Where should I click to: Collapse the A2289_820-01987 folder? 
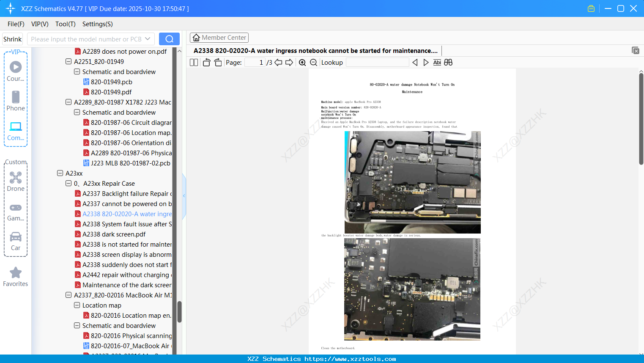(69, 102)
